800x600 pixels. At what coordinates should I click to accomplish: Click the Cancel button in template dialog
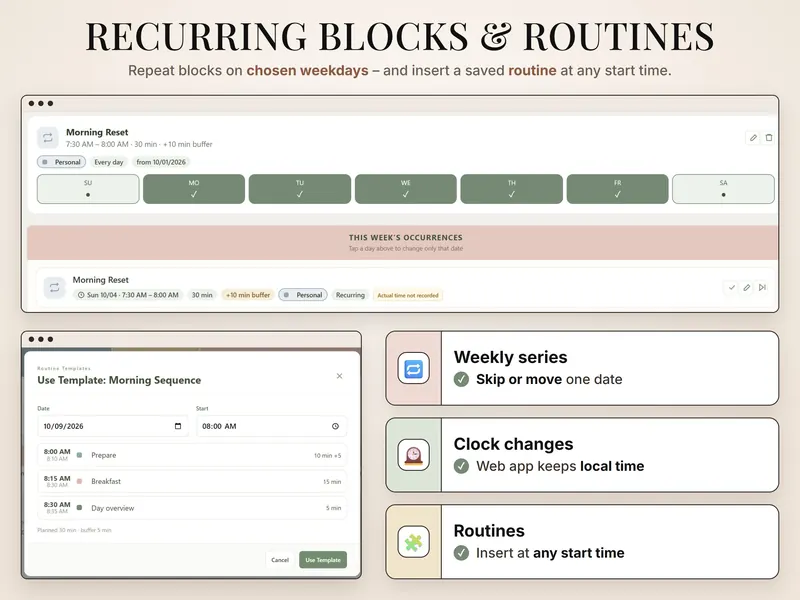[x=280, y=560]
